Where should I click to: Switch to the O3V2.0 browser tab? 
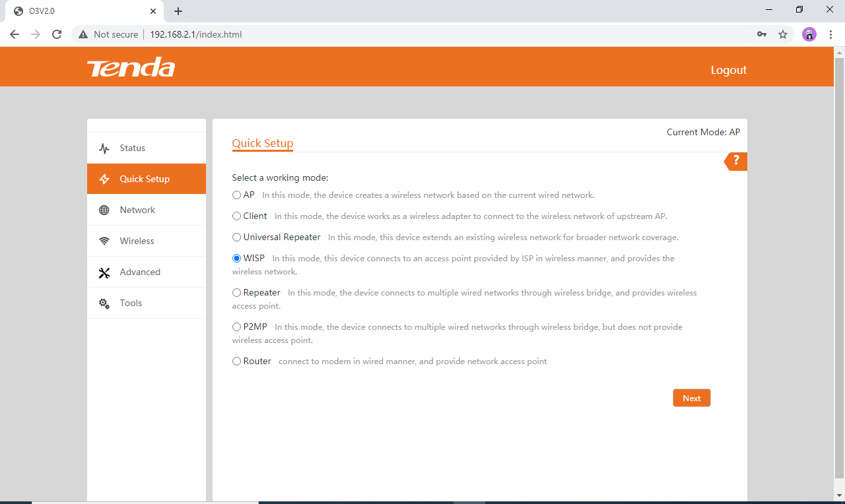pos(84,11)
